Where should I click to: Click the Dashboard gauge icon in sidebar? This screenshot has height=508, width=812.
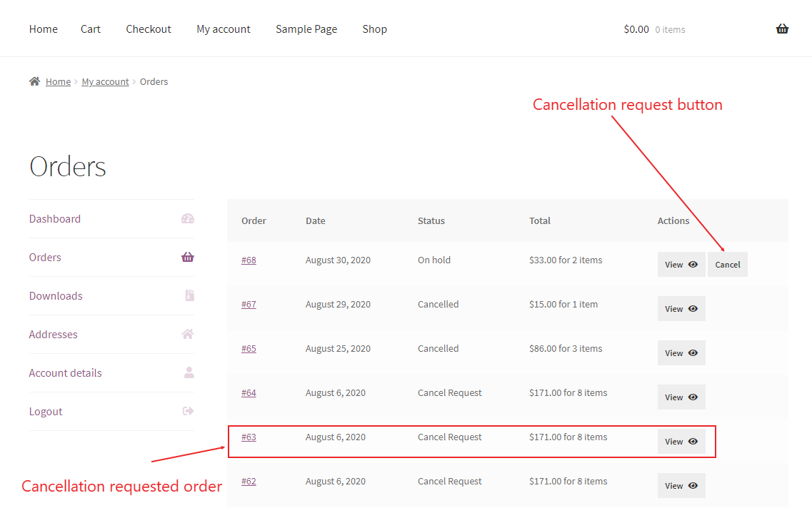coord(187,218)
